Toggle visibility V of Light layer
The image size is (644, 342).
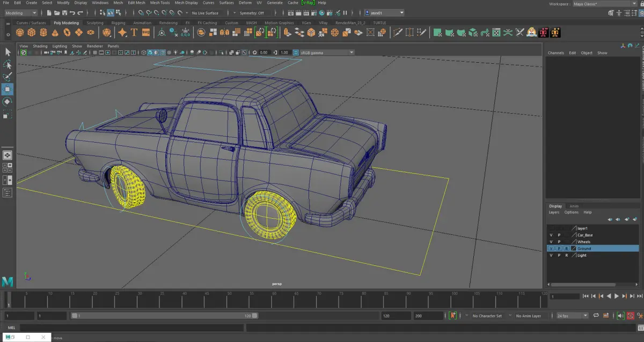(551, 255)
